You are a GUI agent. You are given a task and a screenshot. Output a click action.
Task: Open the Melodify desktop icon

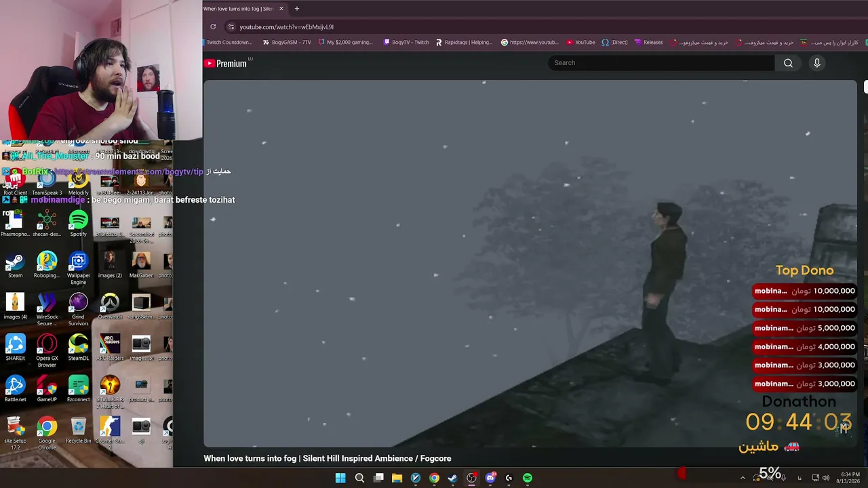(78, 183)
